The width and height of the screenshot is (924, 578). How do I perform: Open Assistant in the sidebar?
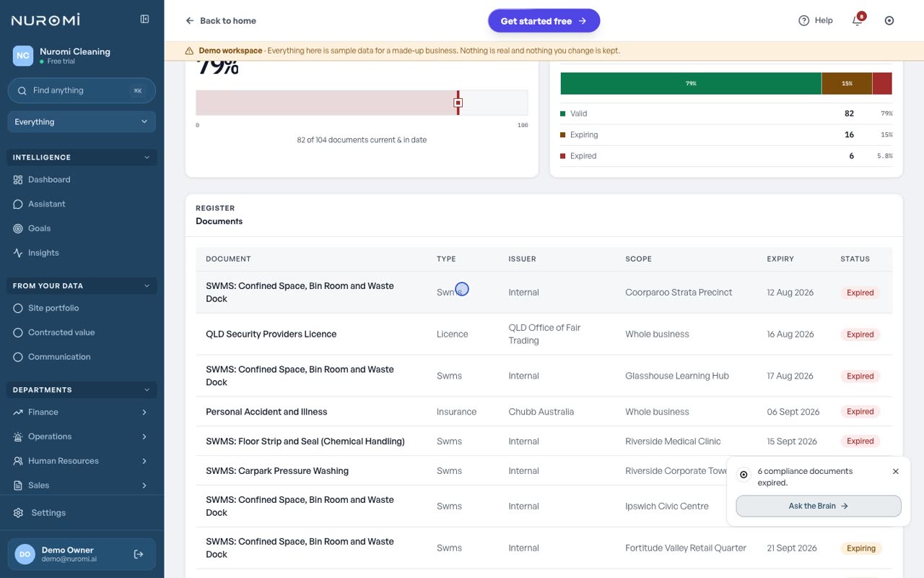click(82, 204)
